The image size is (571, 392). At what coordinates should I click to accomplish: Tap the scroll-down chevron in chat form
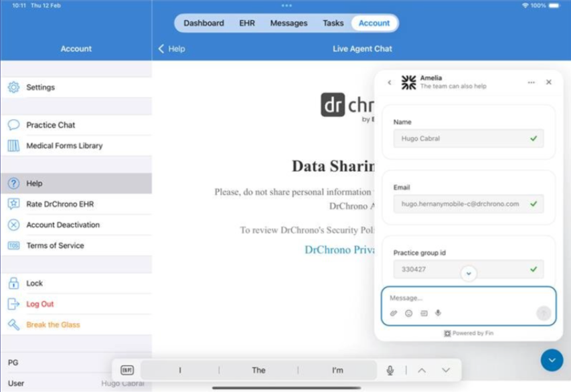[x=469, y=274]
